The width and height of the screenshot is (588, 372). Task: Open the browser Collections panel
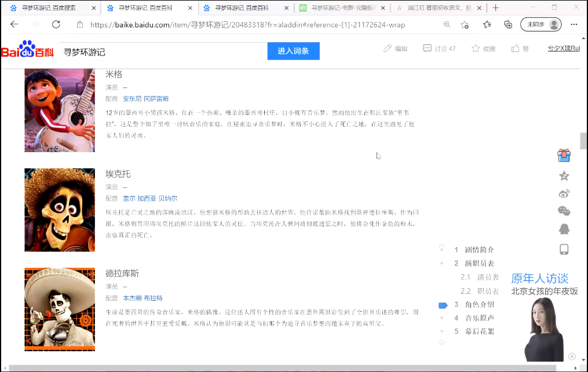508,25
